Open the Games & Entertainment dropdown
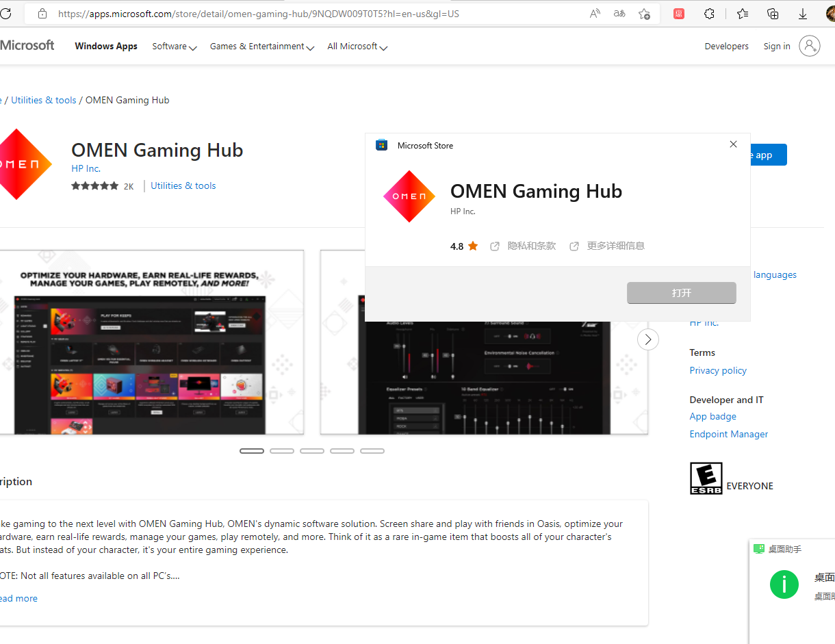Screen dimensions: 835x644 (258, 46)
